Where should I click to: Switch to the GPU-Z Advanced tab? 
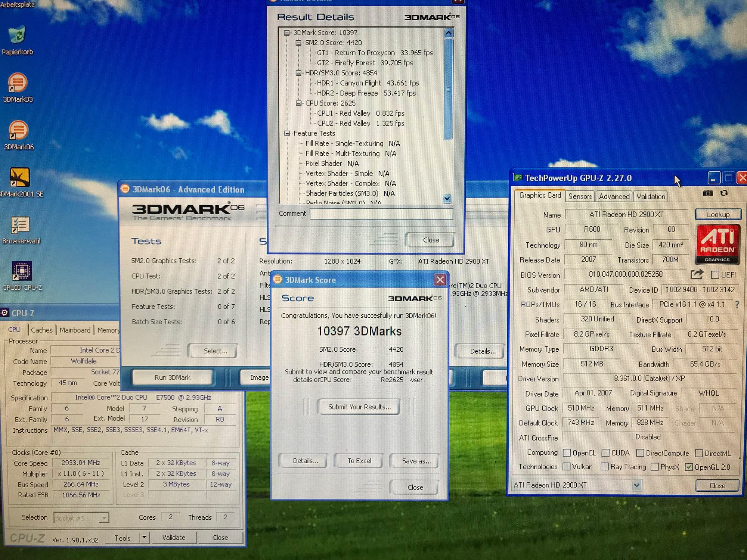click(x=614, y=196)
